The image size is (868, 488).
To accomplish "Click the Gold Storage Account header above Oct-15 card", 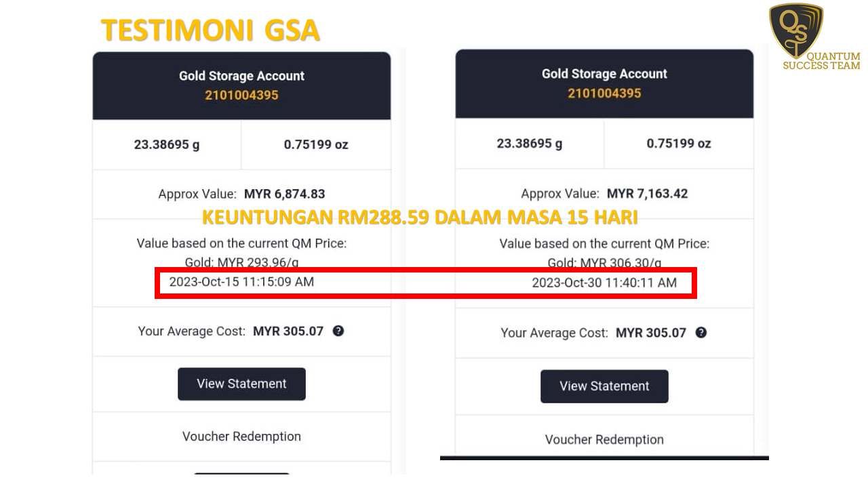I will [241, 85].
